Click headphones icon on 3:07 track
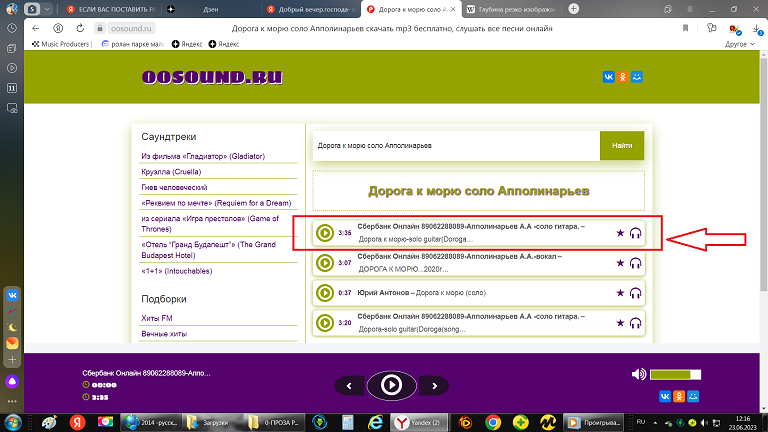 click(x=635, y=263)
